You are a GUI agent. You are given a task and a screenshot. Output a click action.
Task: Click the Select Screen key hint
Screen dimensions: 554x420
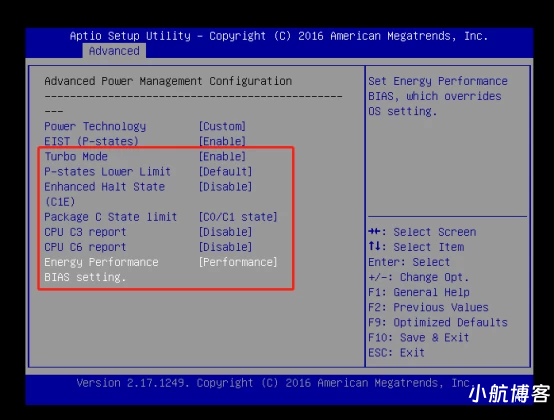click(422, 232)
